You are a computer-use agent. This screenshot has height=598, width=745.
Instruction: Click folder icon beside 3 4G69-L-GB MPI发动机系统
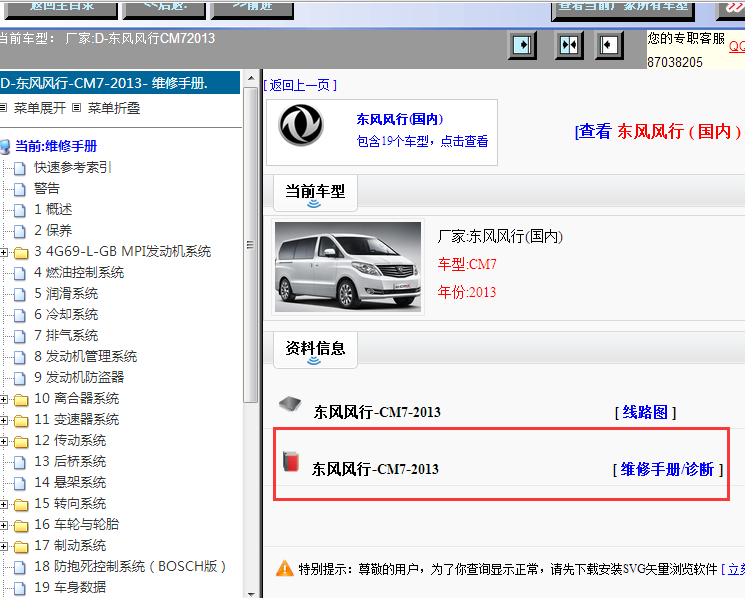(21, 252)
